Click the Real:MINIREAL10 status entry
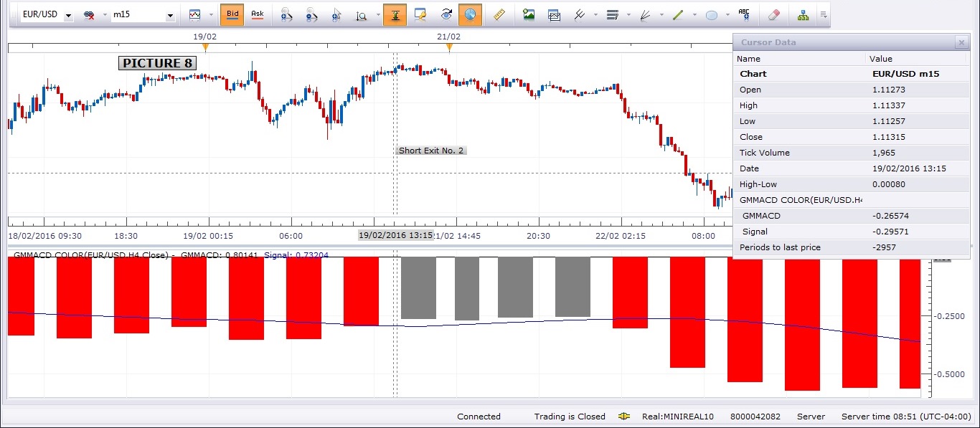This screenshot has width=980, height=428. (x=678, y=417)
